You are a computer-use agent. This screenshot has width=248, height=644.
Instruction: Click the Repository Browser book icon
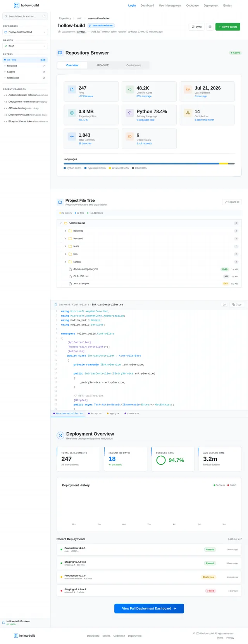point(60,53)
